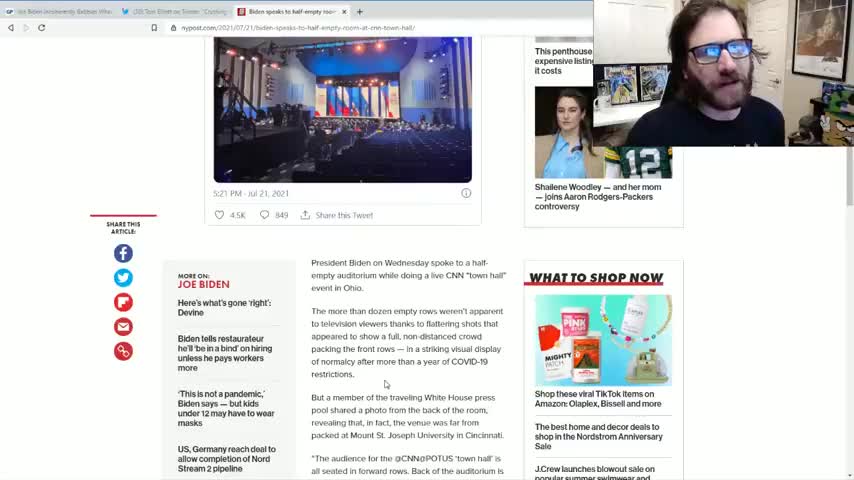The width and height of the screenshot is (854, 480).
Task: Click the tweet info circle icon
Action: pyautogui.click(x=466, y=193)
